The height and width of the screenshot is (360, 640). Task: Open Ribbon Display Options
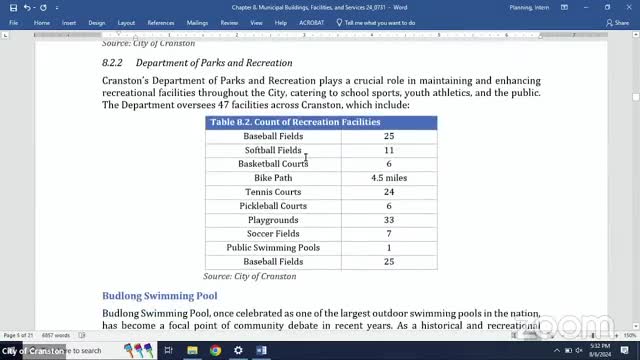564,7
